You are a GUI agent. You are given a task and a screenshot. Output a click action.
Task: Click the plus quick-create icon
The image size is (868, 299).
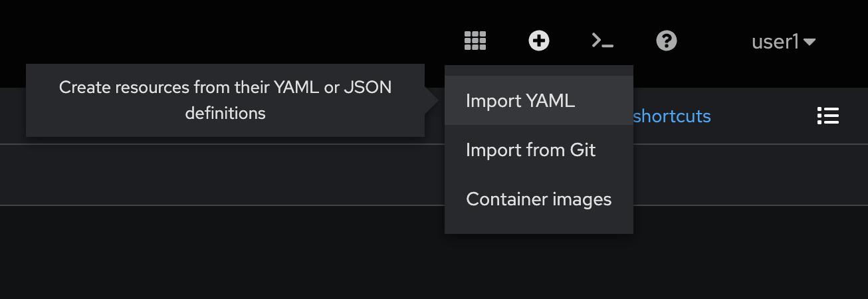tap(539, 41)
